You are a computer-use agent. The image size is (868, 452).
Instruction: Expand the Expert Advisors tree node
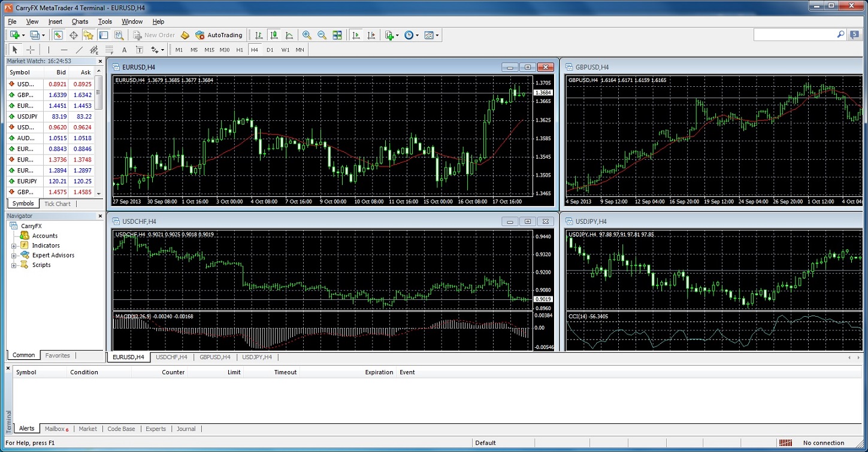[x=14, y=256]
